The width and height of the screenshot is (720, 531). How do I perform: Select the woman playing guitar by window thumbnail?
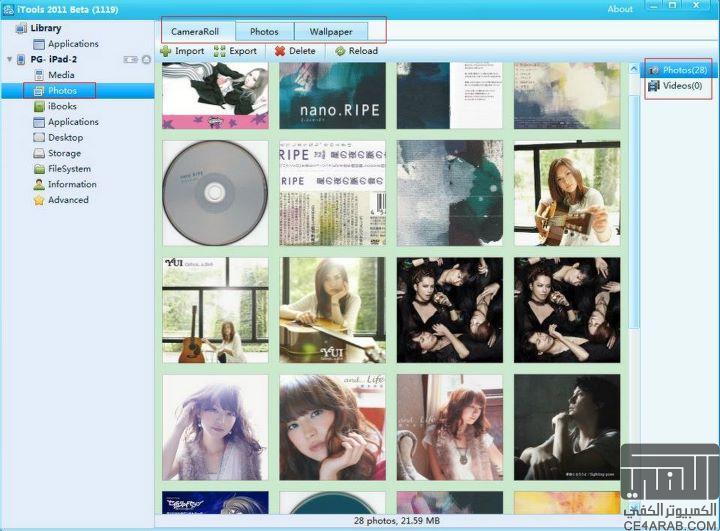[x=567, y=193]
